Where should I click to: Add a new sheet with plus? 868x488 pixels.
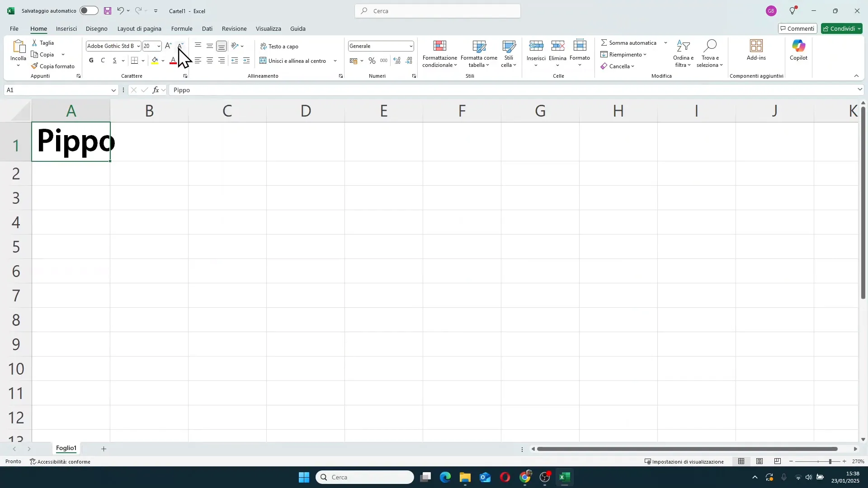click(x=104, y=449)
